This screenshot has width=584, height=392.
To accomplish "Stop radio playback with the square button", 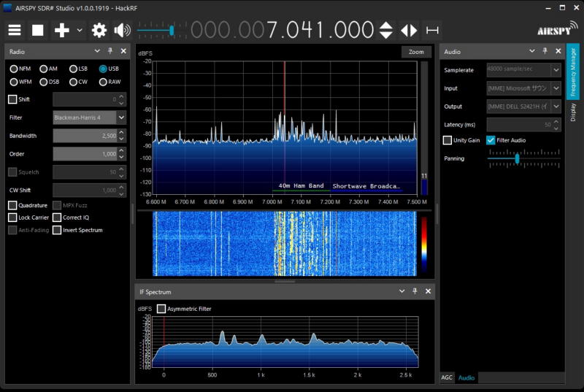I will tap(38, 30).
